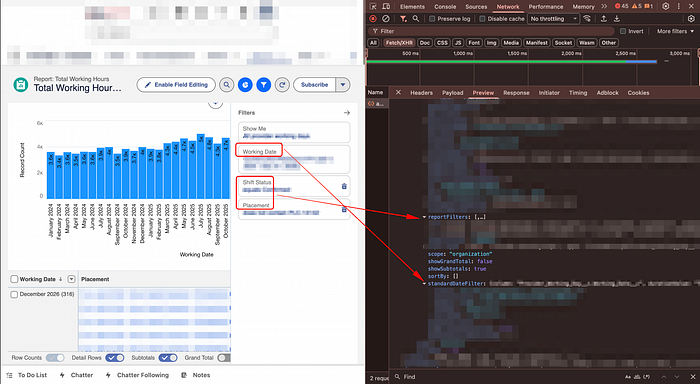The height and width of the screenshot is (384, 700).
Task: Click the import HAR upload icon
Action: (604, 19)
